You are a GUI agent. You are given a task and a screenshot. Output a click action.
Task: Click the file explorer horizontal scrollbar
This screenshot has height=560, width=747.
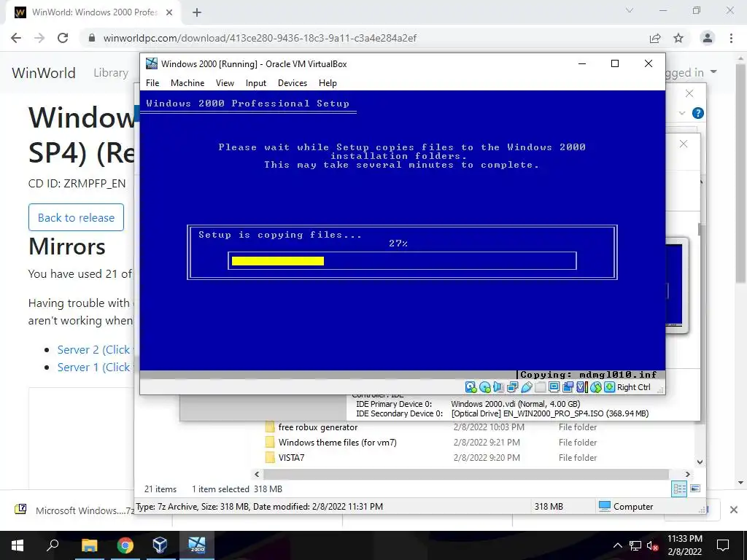pyautogui.click(x=465, y=474)
